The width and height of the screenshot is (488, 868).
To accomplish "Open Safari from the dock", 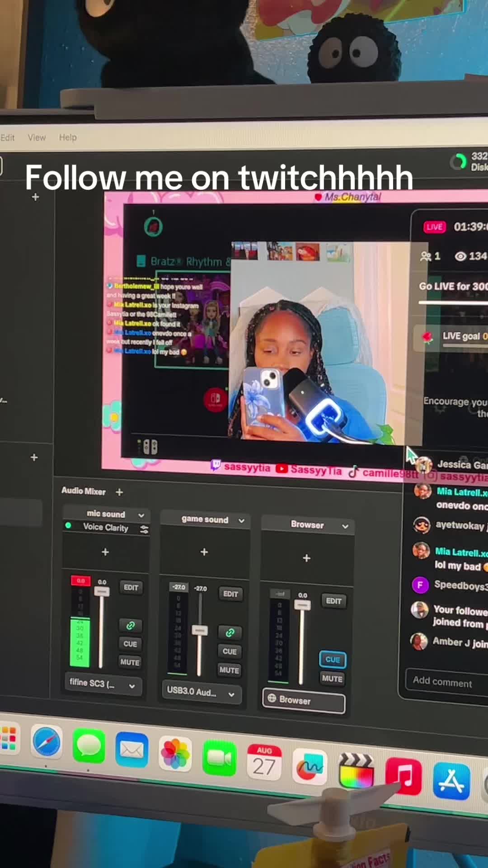I will click(x=47, y=742).
